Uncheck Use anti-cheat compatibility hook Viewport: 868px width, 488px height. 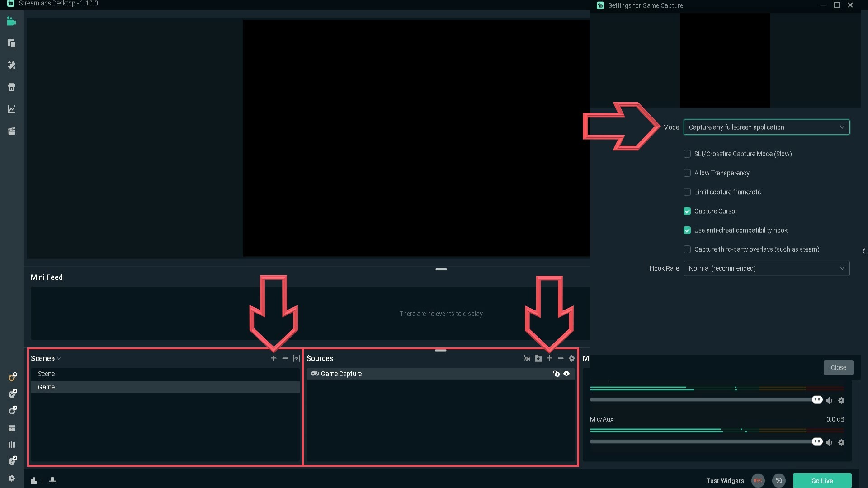coord(687,230)
